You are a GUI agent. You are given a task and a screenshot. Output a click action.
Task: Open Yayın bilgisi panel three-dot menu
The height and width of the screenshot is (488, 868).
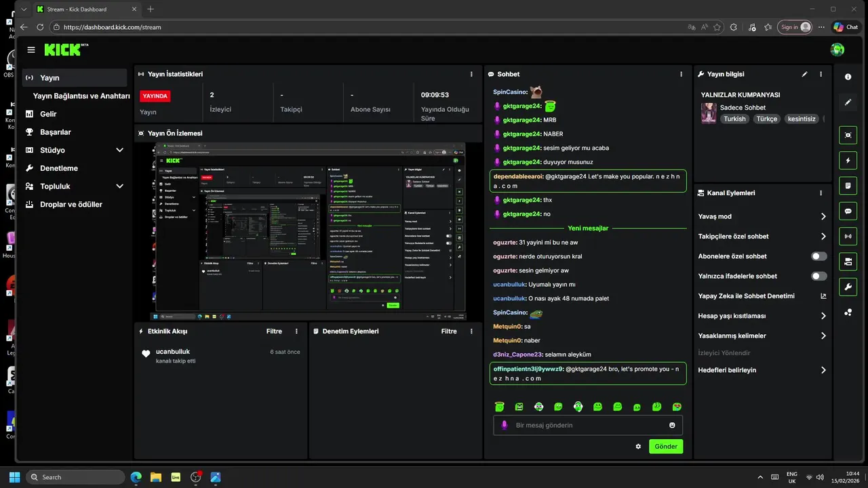point(821,74)
